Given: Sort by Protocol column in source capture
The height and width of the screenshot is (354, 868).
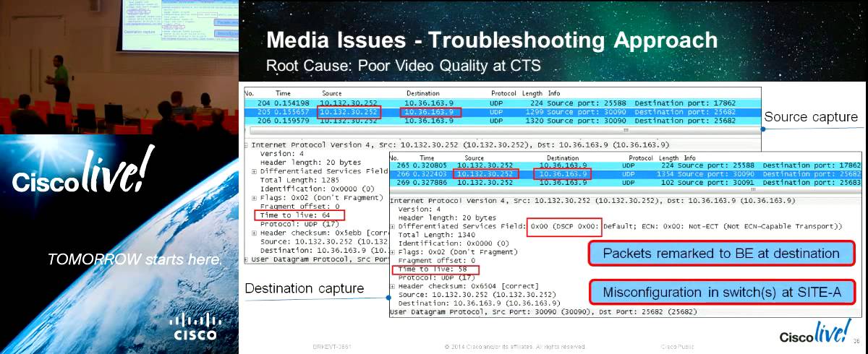Looking at the screenshot, I should pyautogui.click(x=503, y=94).
